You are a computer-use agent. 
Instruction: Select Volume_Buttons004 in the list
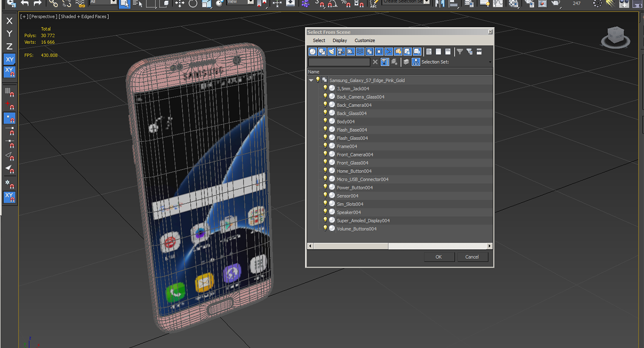click(x=357, y=229)
